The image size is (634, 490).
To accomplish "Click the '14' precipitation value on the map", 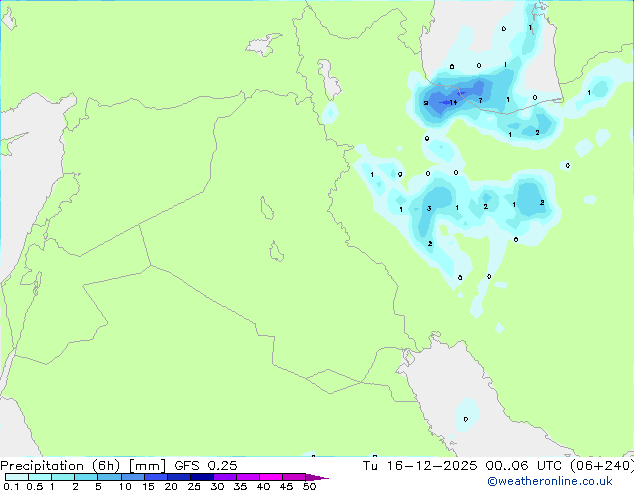I will 453,103.
